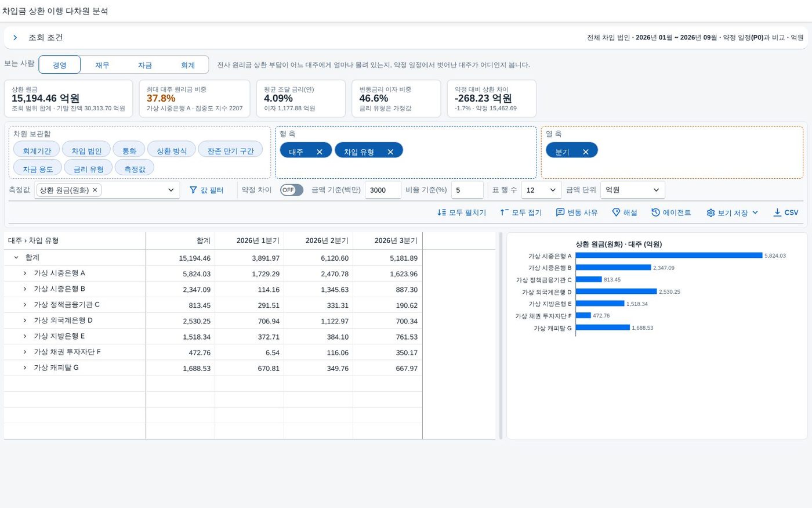Switch to the 회계 viewer tab
This screenshot has height=508, width=812.
187,65
